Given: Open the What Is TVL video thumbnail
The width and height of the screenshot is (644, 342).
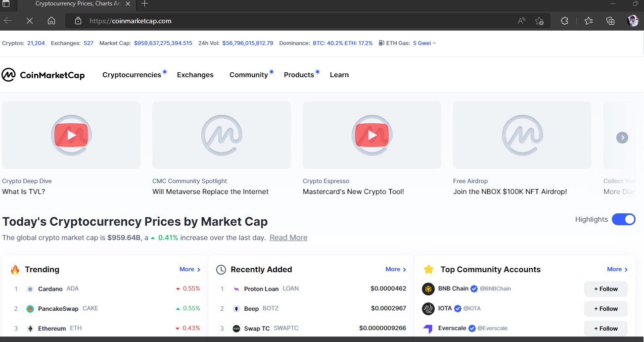Looking at the screenshot, I should [71, 135].
